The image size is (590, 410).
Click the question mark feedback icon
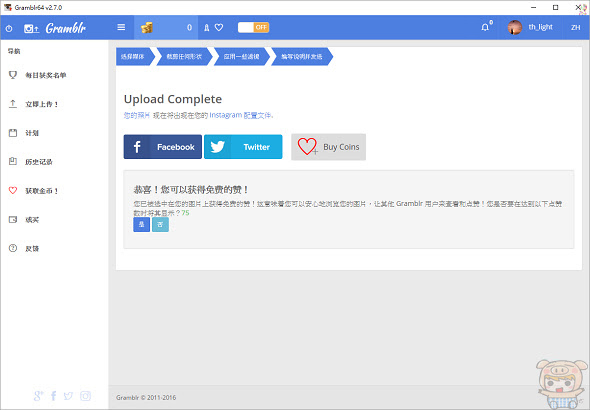(x=13, y=248)
